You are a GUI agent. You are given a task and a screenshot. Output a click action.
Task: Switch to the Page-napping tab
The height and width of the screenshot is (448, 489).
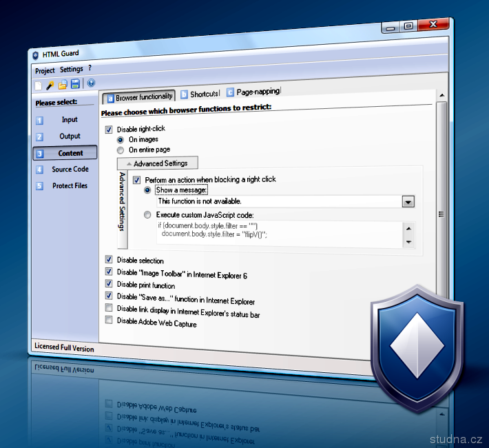tap(253, 92)
